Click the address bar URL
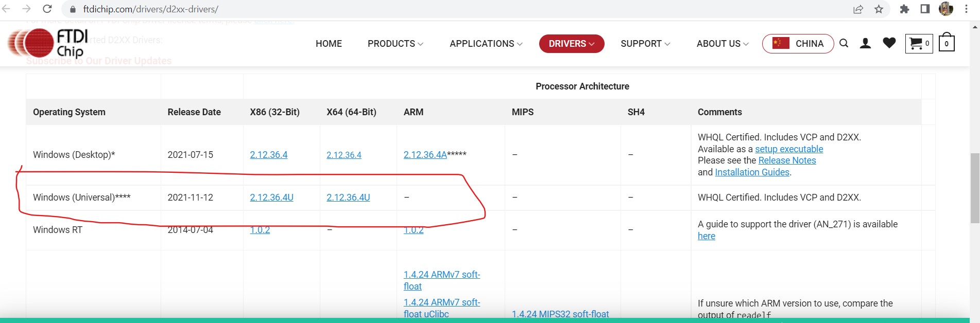This screenshot has width=980, height=323. (x=151, y=9)
